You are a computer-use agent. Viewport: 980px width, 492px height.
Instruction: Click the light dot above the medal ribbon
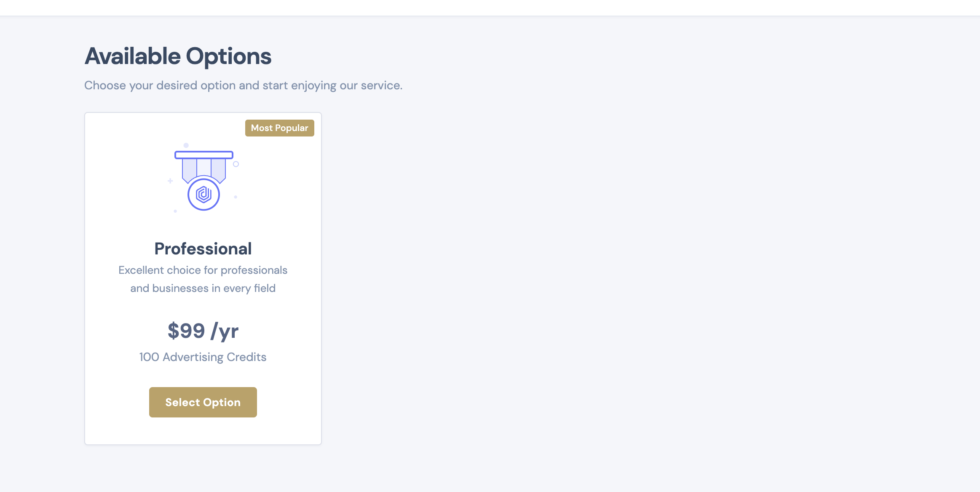[x=186, y=145]
